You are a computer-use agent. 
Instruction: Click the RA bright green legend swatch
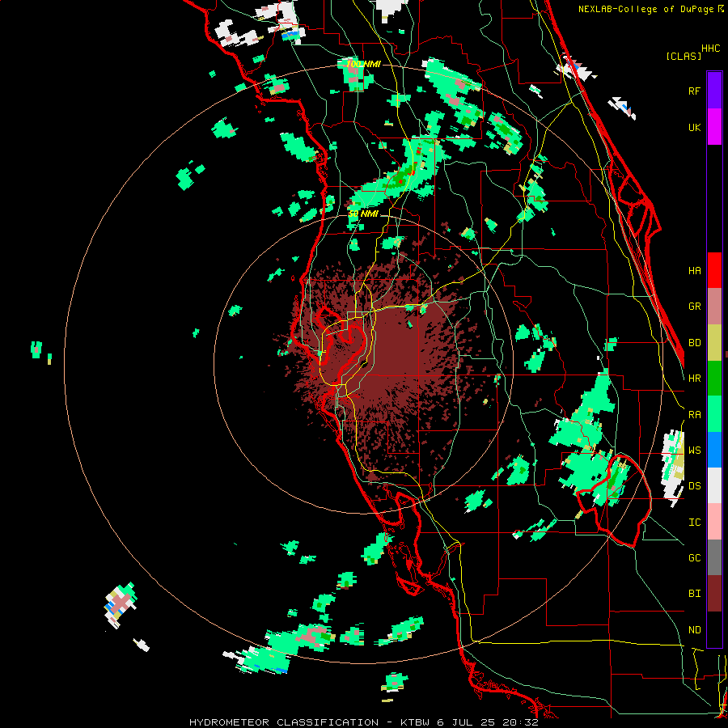(714, 414)
